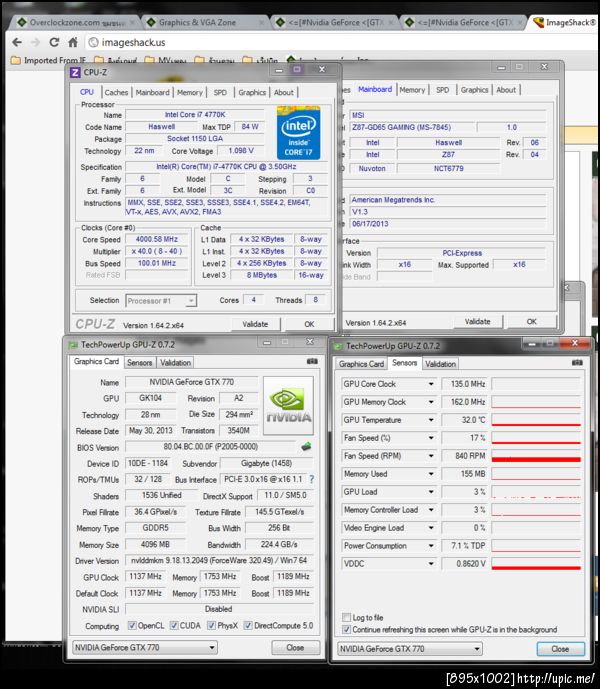Viewport: 600px width, 689px height.
Task: Open the GPU Memory Clock sensor dropdown
Action: [x=431, y=402]
